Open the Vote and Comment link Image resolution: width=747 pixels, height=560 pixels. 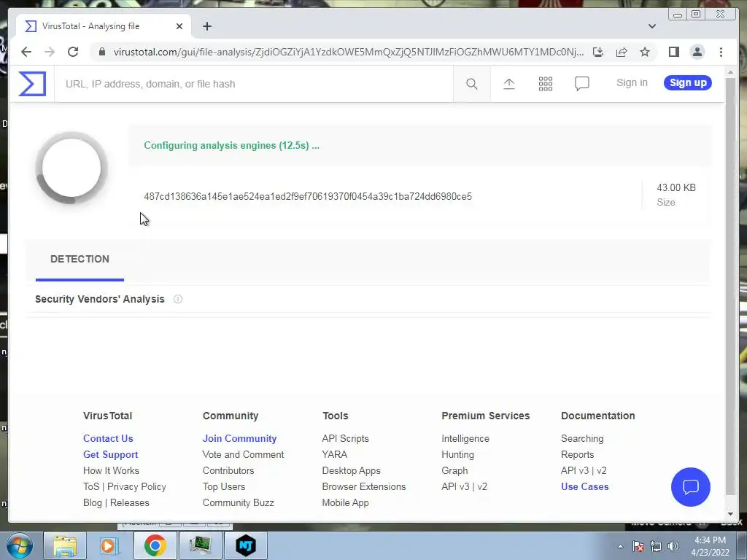point(243,455)
